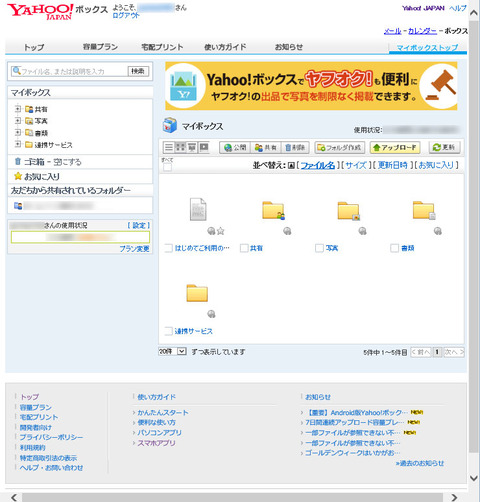Click the 設定 link in usage panel
Viewport: 480px width, 502px height.
tap(139, 225)
